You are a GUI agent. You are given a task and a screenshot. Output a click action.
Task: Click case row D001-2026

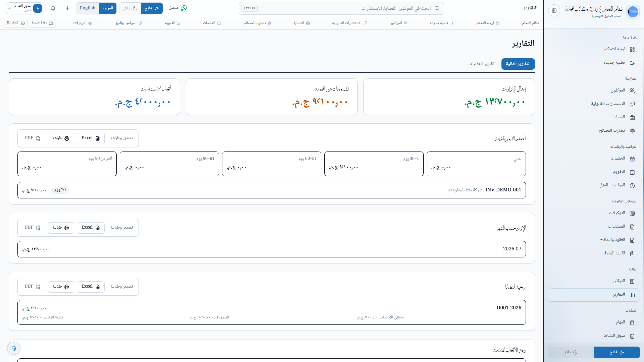(272, 312)
